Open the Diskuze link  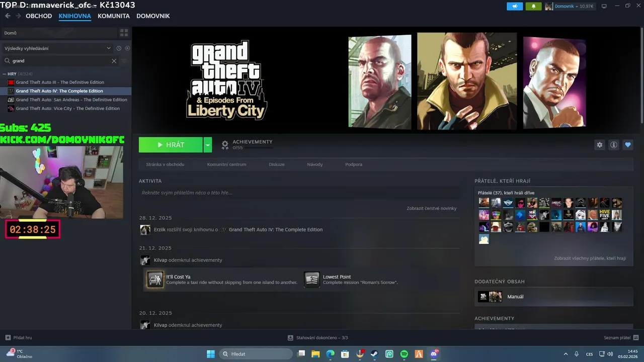pos(277,164)
